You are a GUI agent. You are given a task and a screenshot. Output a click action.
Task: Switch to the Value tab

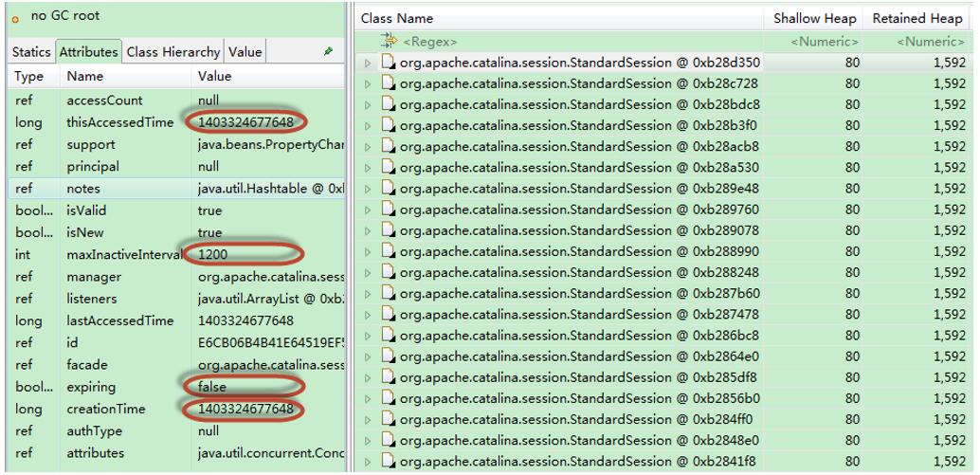click(245, 52)
